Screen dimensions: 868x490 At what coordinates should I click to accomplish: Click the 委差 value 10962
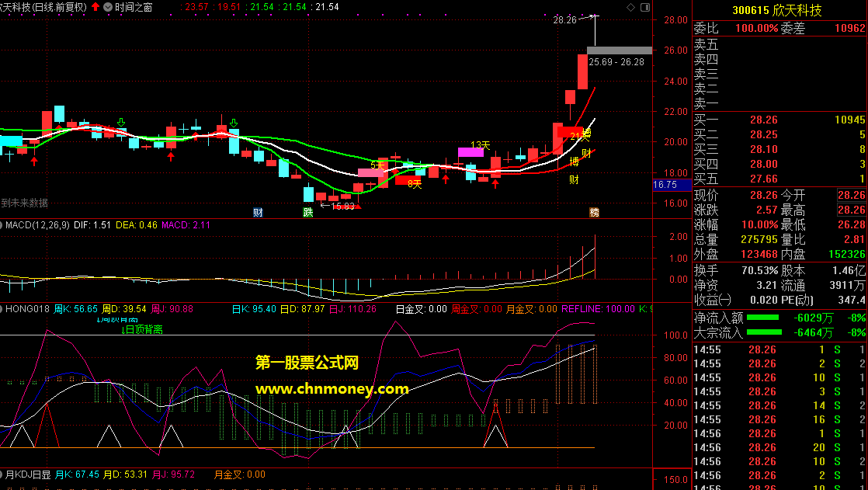849,28
